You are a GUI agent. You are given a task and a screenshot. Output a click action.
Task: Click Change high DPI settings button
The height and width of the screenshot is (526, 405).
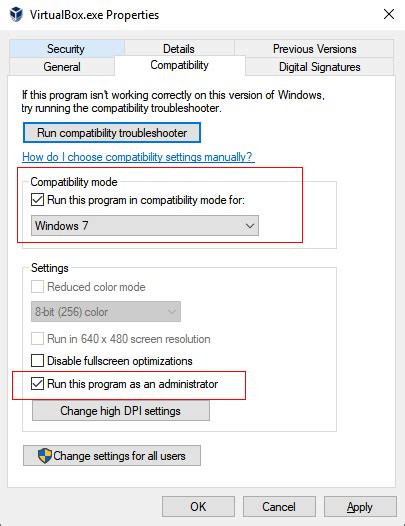(121, 411)
